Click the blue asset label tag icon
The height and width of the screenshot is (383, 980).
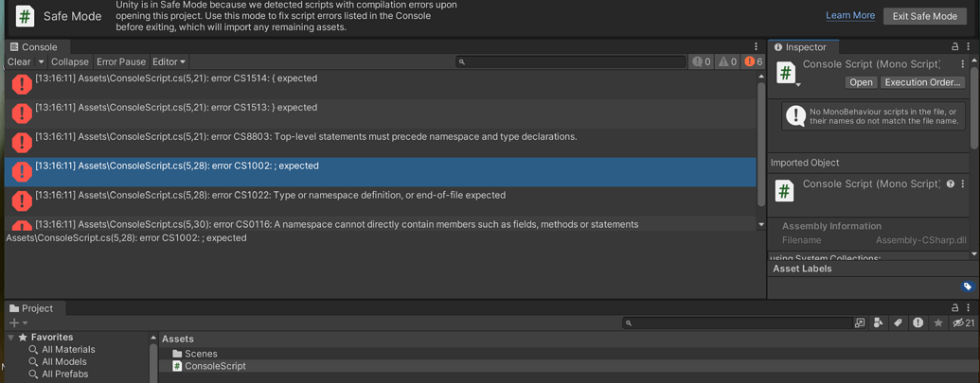click(x=968, y=287)
